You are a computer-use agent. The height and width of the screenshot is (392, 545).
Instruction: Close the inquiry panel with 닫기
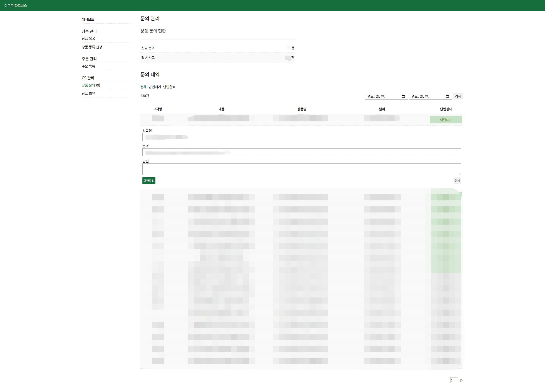(457, 181)
